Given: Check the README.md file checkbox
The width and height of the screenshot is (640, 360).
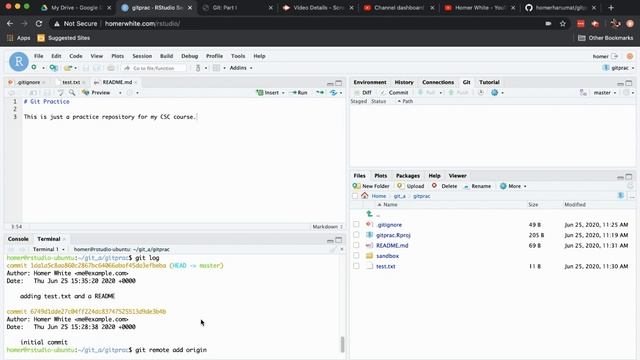Looking at the screenshot, I should (x=356, y=245).
